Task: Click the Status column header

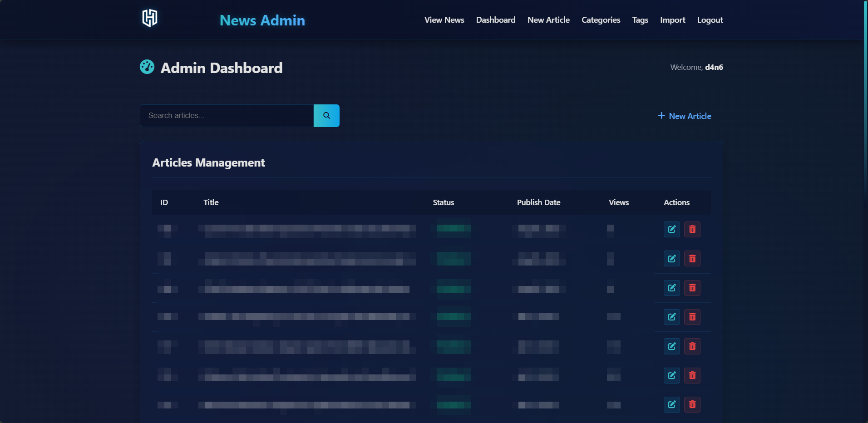Action: pos(444,202)
